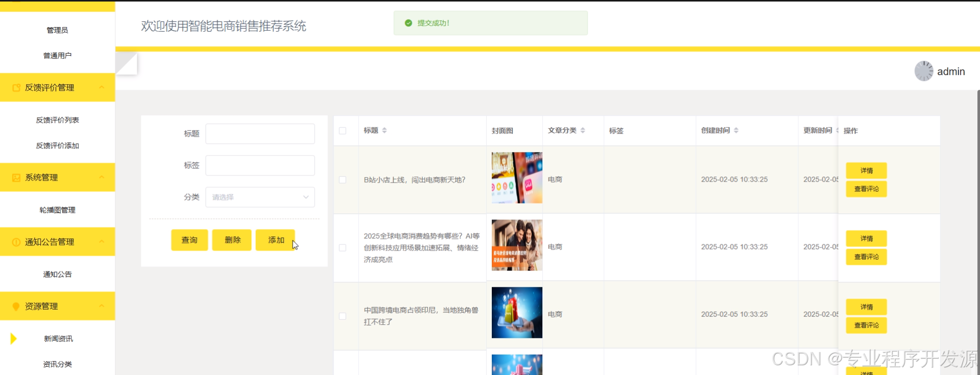Open 管理员 in the sidebar
Image resolution: width=980 pixels, height=375 pixels.
coord(57,30)
